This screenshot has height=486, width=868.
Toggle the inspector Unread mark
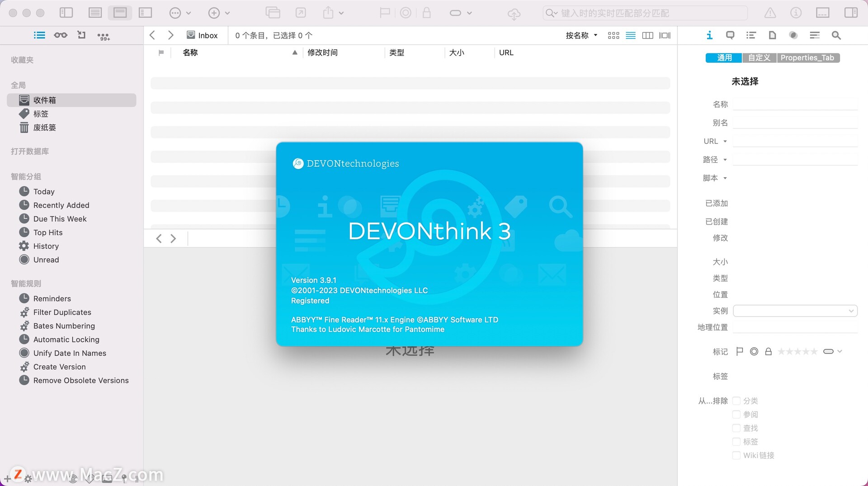click(x=754, y=351)
